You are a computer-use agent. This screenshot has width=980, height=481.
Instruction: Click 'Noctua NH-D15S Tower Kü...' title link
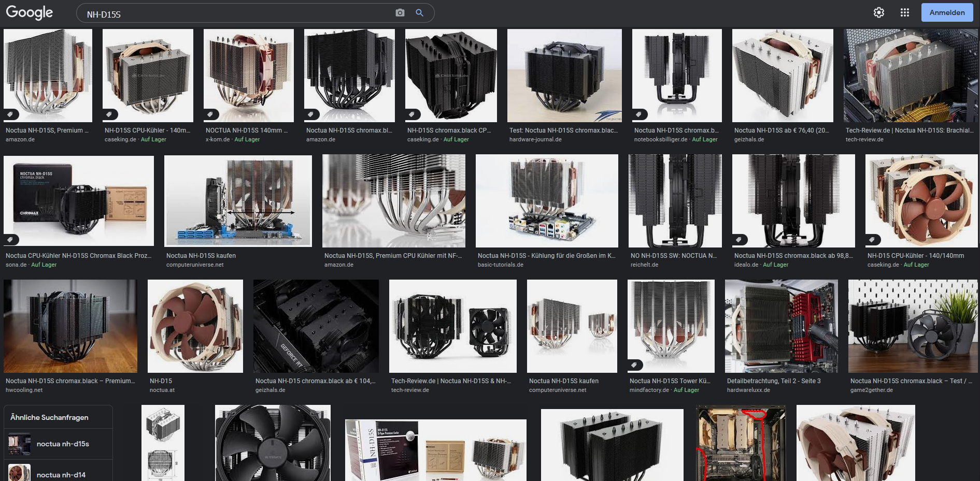click(670, 381)
